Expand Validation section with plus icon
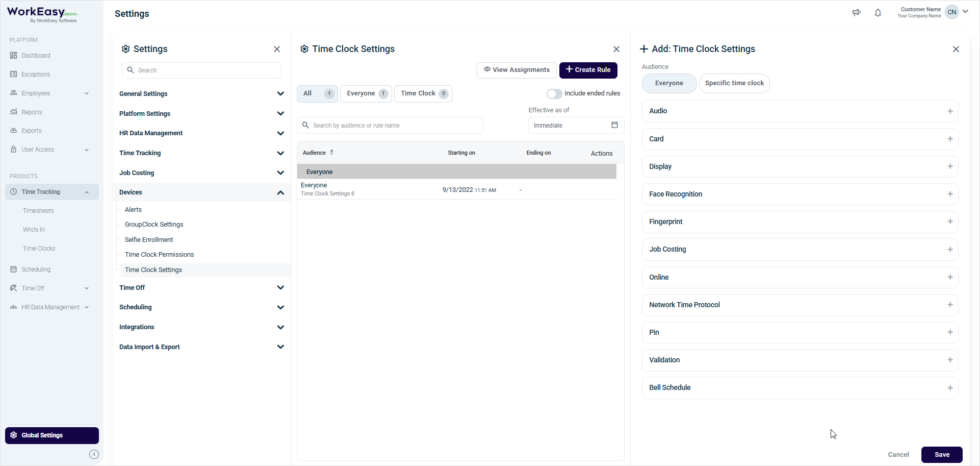The image size is (980, 466). tap(950, 360)
